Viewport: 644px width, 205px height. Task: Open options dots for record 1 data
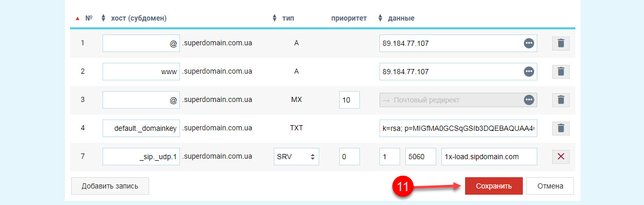click(529, 43)
